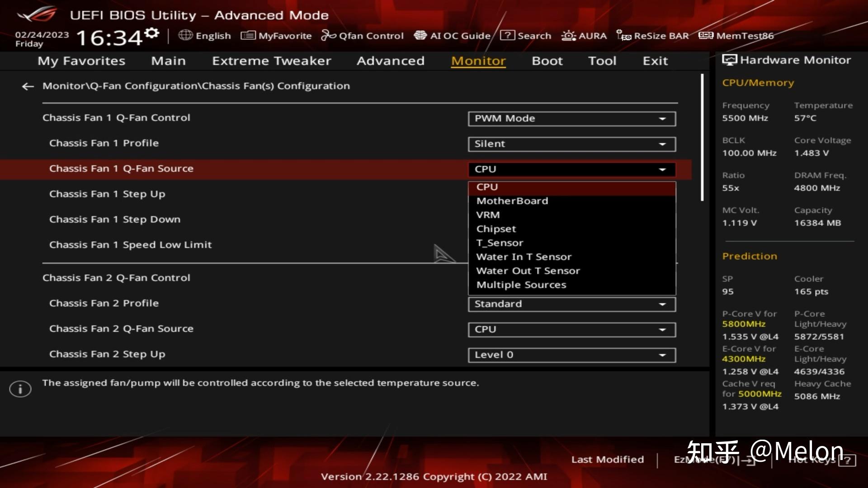The height and width of the screenshot is (488, 868).
Task: Click the Search question mark icon
Action: tap(507, 35)
